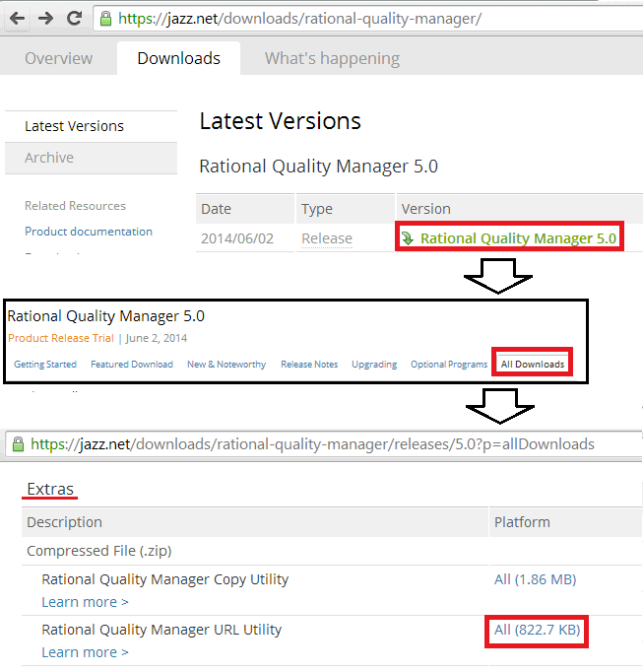
Task: Click Learn more under URL Utility
Action: pyautogui.click(x=85, y=652)
